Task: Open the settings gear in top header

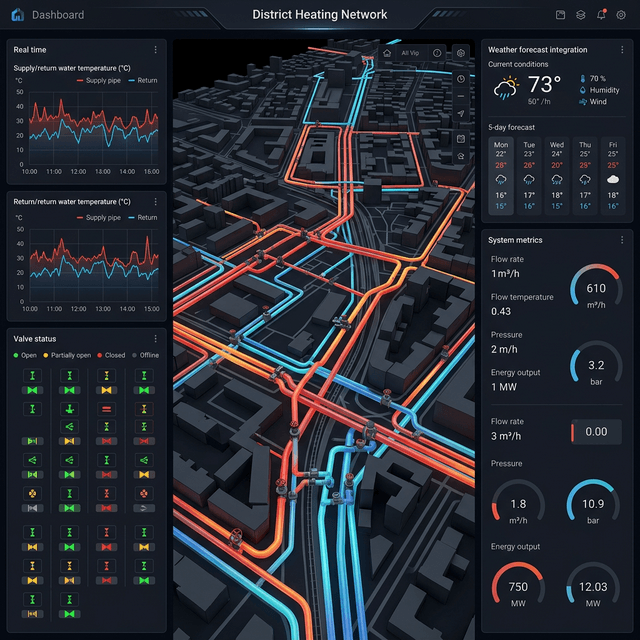Action: [621, 15]
